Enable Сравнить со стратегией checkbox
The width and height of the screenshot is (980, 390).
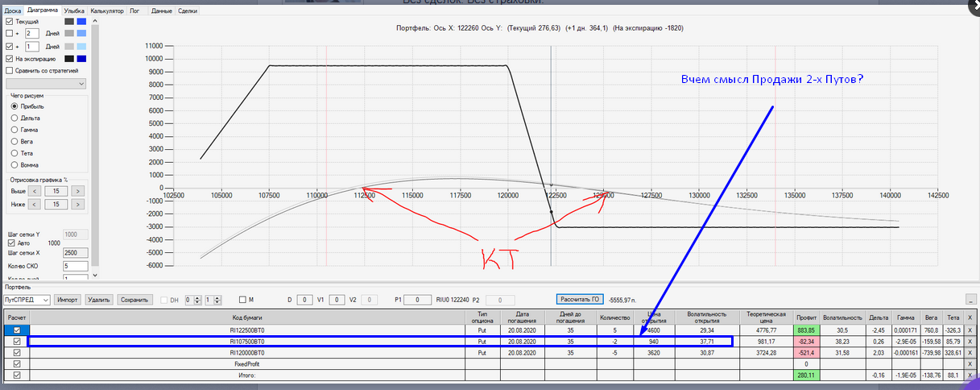[10, 71]
